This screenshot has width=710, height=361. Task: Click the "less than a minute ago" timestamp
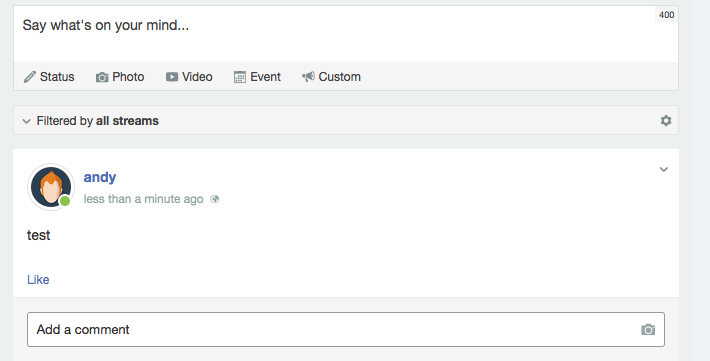coord(143,199)
